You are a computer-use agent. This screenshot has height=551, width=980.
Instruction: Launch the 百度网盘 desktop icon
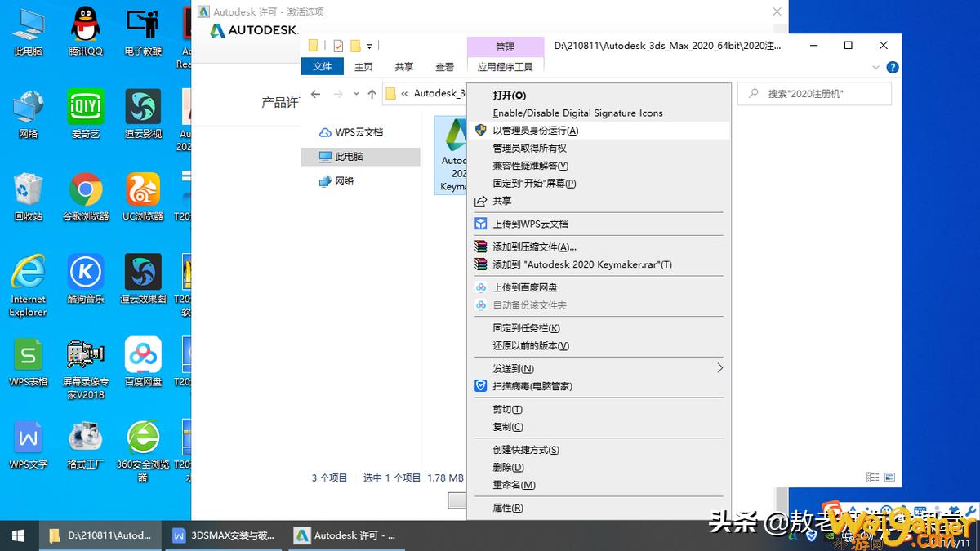click(x=143, y=362)
